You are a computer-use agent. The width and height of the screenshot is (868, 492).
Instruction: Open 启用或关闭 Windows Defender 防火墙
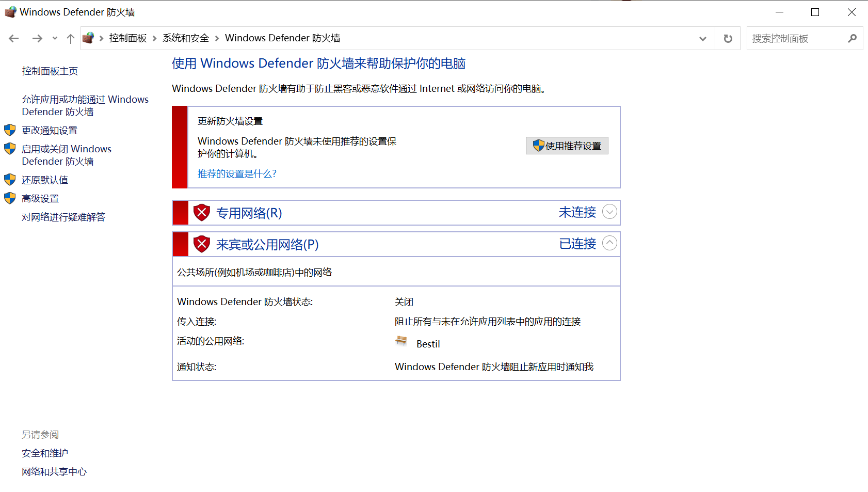67,155
